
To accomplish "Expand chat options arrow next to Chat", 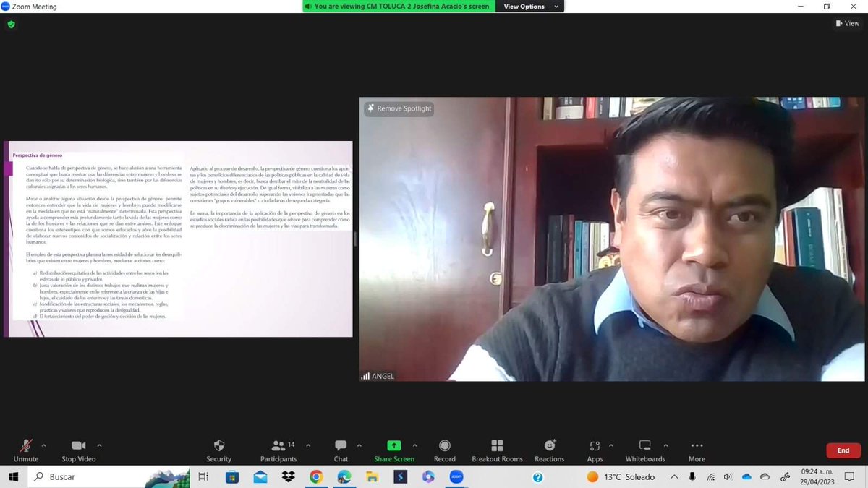I will pyautogui.click(x=359, y=445).
